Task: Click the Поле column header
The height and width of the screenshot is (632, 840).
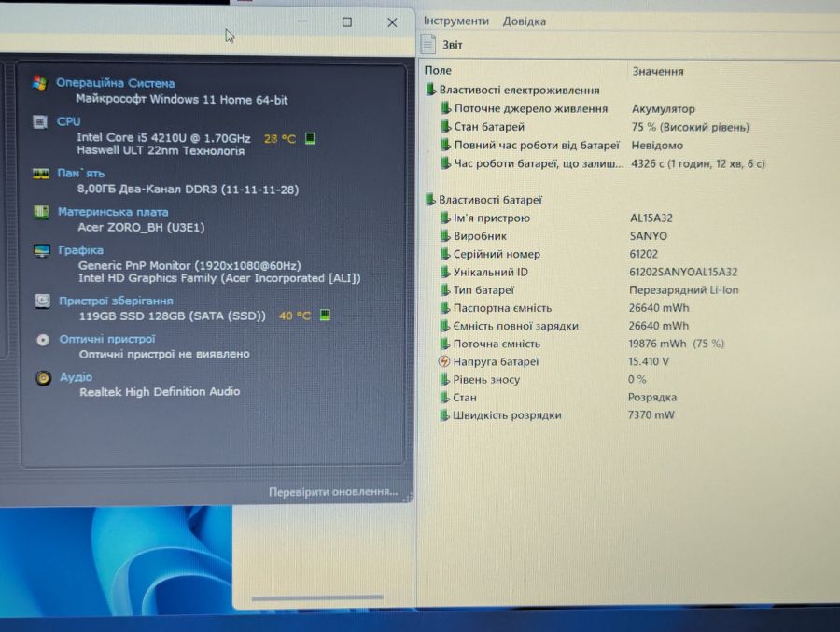Action: 438,70
